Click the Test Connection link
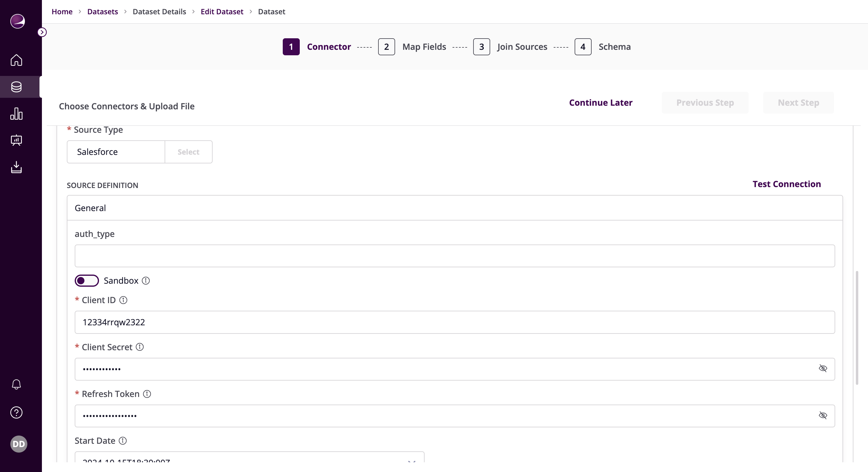 [x=787, y=184]
